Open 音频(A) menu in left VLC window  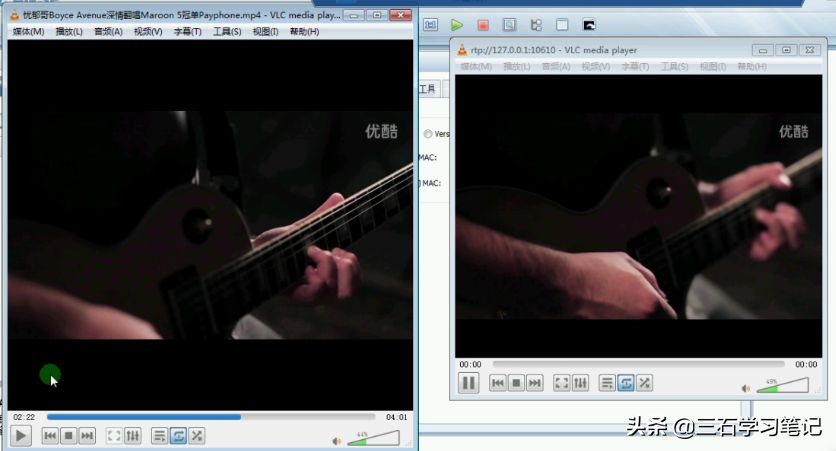(108, 31)
